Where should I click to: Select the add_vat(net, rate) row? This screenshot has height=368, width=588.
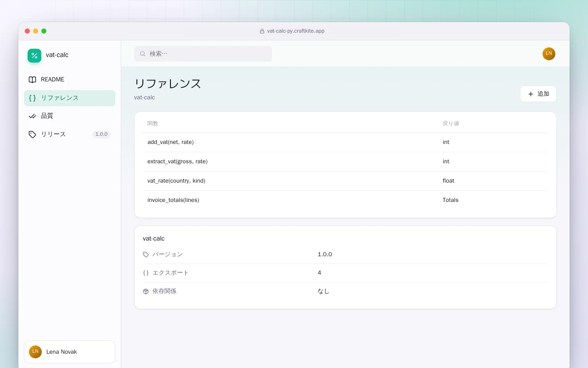[345, 142]
